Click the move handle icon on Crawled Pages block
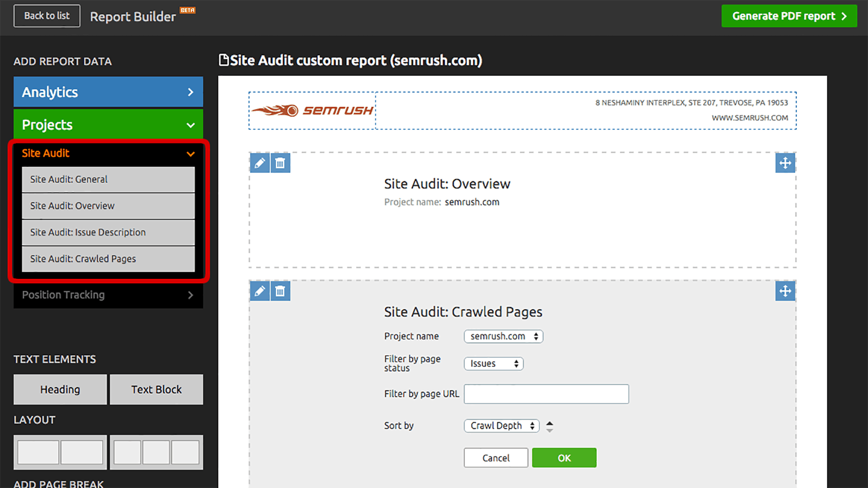 (x=785, y=291)
